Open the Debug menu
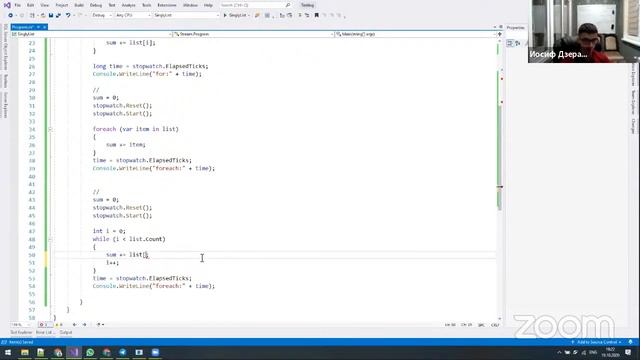The height and width of the screenshot is (360, 640). click(96, 5)
